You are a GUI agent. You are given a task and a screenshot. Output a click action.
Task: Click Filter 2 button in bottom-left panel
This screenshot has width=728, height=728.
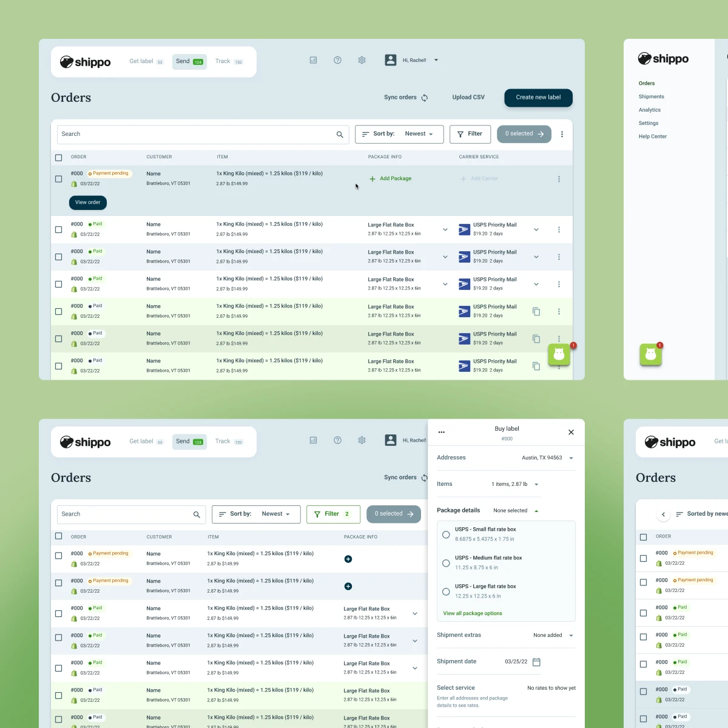pos(333,514)
